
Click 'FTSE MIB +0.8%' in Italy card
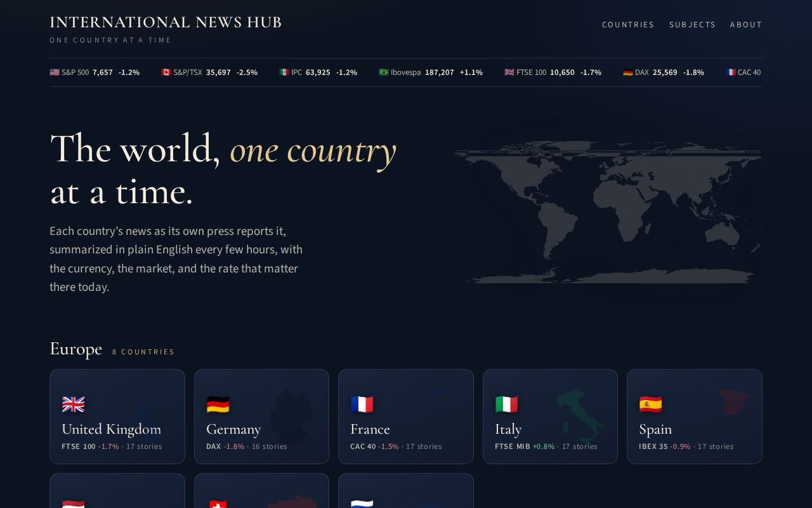click(525, 446)
